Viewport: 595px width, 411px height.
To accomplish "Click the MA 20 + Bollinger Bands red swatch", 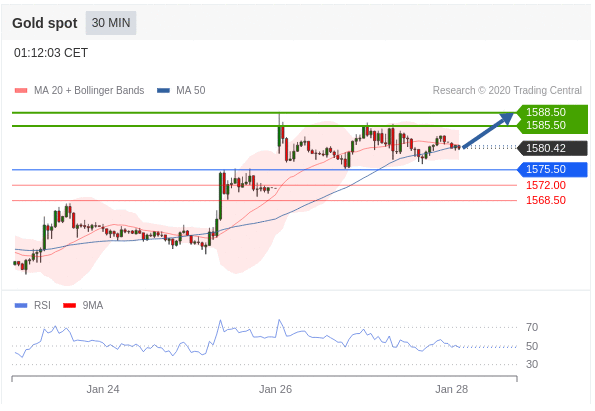I will point(21,91).
